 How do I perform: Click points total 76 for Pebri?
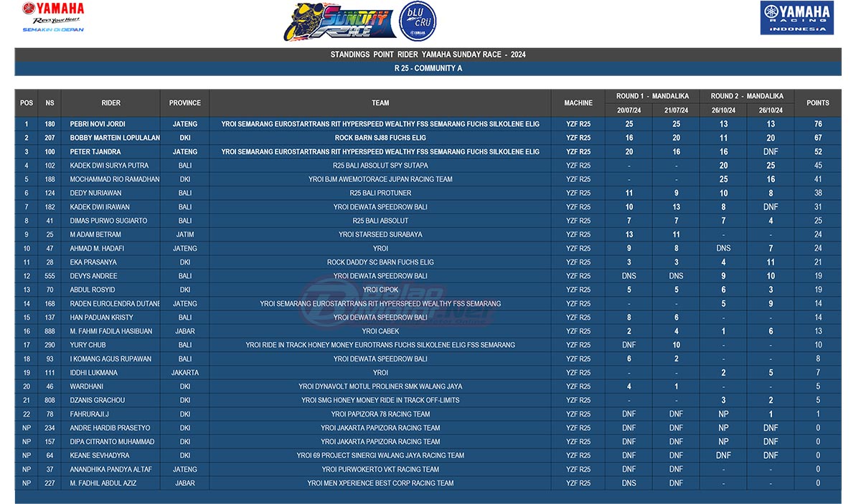818,124
